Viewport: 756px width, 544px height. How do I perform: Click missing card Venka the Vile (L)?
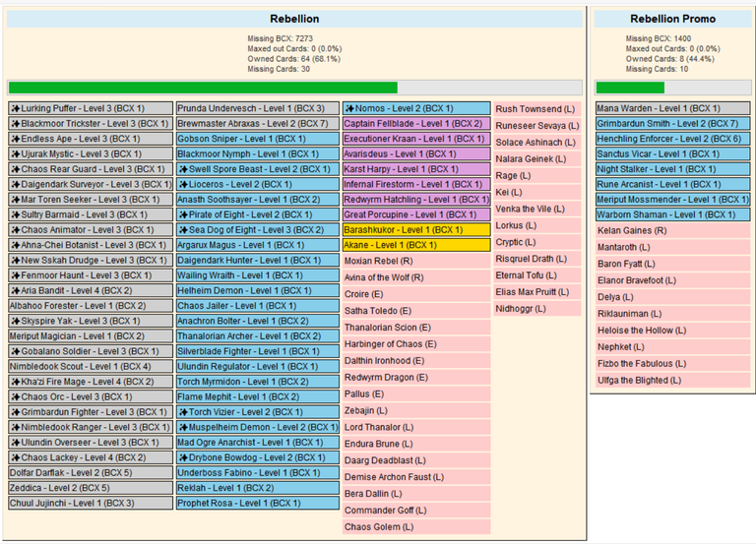537,209
